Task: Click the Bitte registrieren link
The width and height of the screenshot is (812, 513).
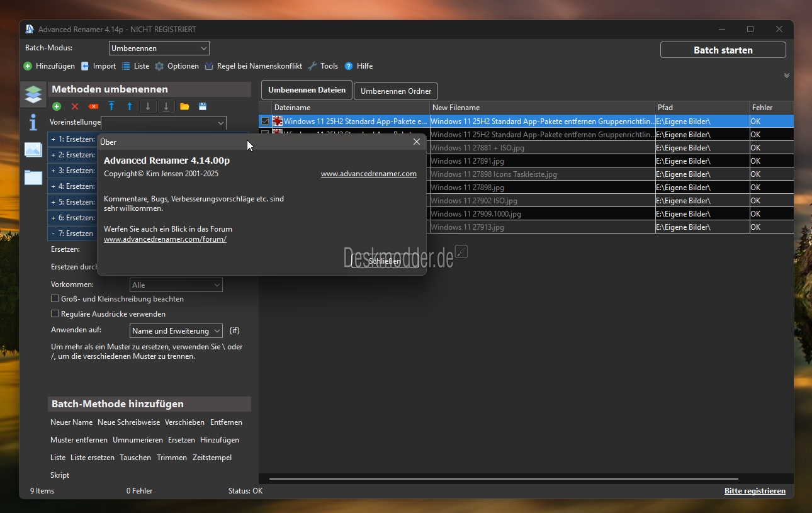Action: coord(755,491)
